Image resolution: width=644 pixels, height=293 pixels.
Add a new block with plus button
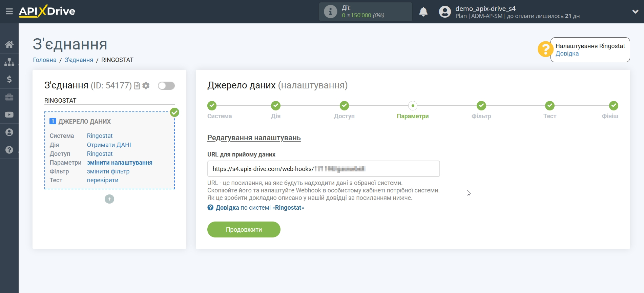[109, 199]
